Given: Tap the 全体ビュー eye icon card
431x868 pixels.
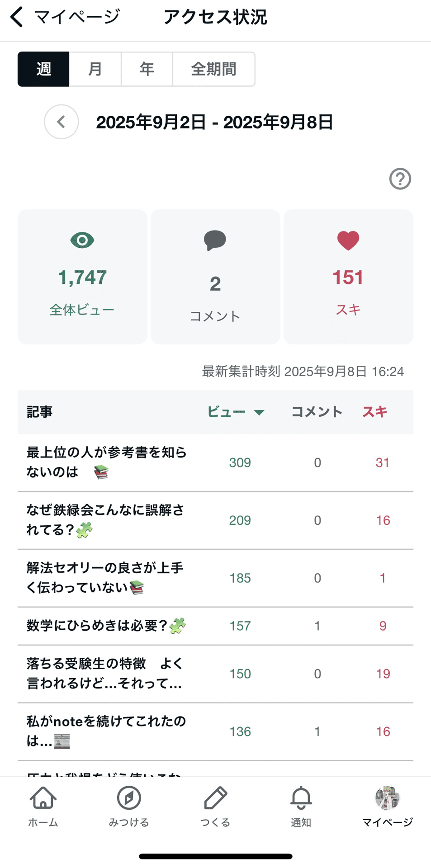Looking at the screenshot, I should [82, 276].
